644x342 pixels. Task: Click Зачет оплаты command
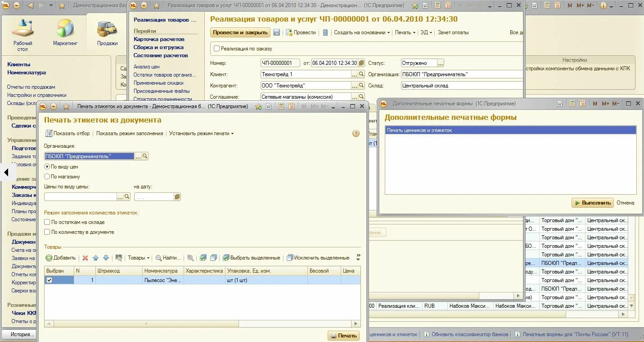pyautogui.click(x=453, y=32)
